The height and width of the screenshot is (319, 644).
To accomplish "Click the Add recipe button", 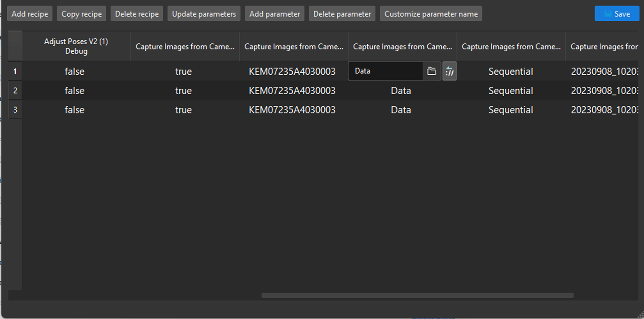I will coord(29,13).
